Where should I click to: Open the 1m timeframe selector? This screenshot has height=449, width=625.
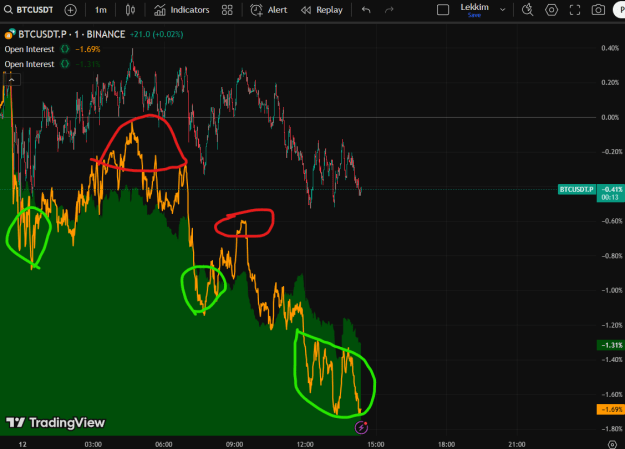click(x=100, y=10)
